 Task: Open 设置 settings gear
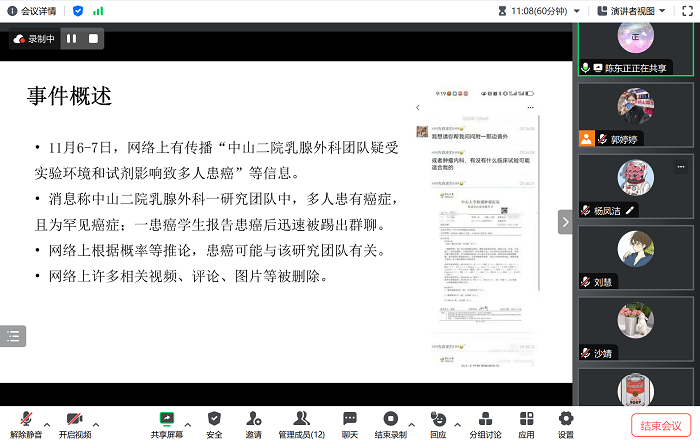[x=566, y=423]
